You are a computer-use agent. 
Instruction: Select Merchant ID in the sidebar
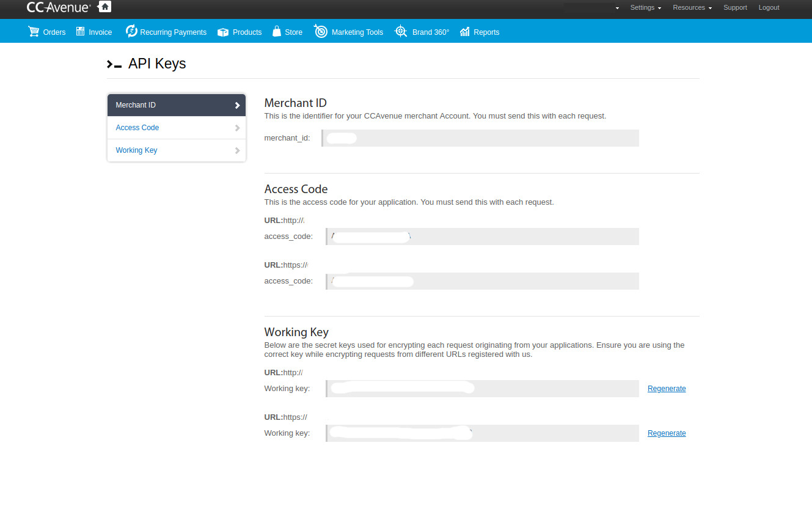[x=177, y=105]
